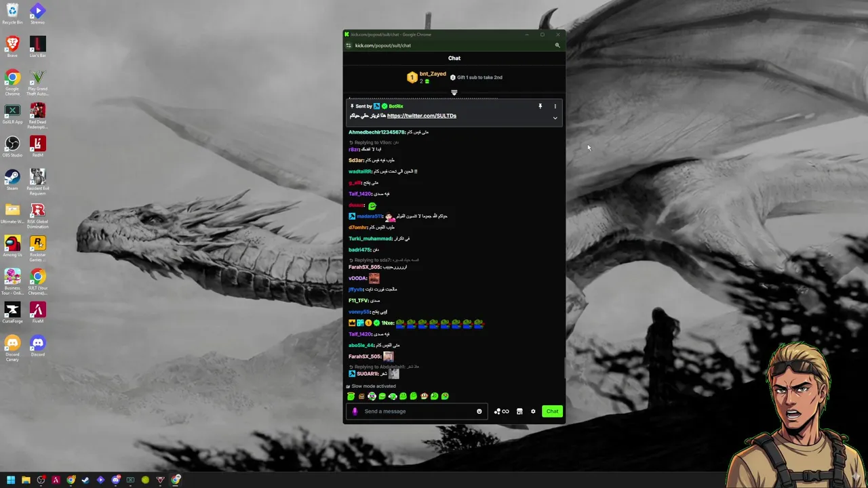
Task: Open OBS Studio desktop icon
Action: tap(12, 146)
